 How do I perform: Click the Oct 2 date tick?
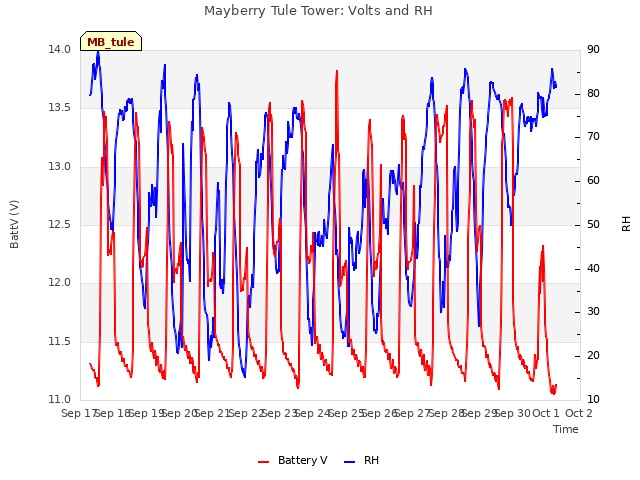point(578,413)
